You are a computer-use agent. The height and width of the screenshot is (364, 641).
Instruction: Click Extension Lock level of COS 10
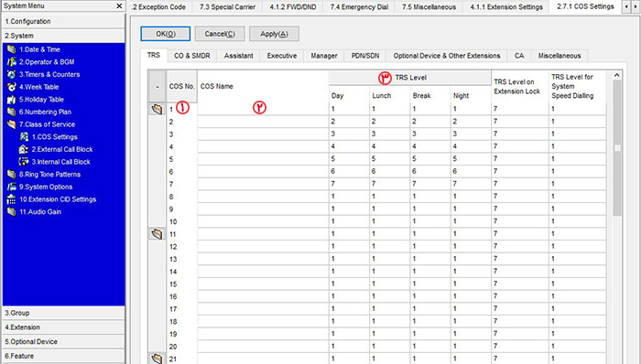[519, 221]
